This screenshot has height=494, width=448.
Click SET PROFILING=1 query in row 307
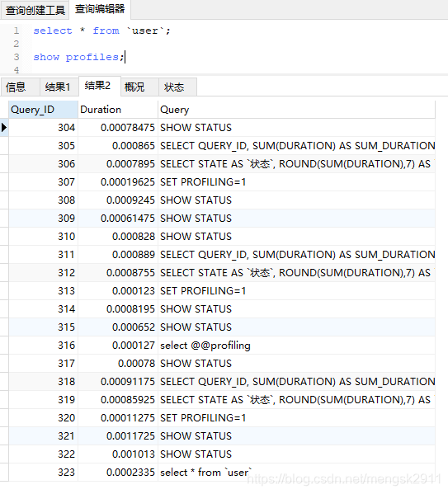pos(296,182)
